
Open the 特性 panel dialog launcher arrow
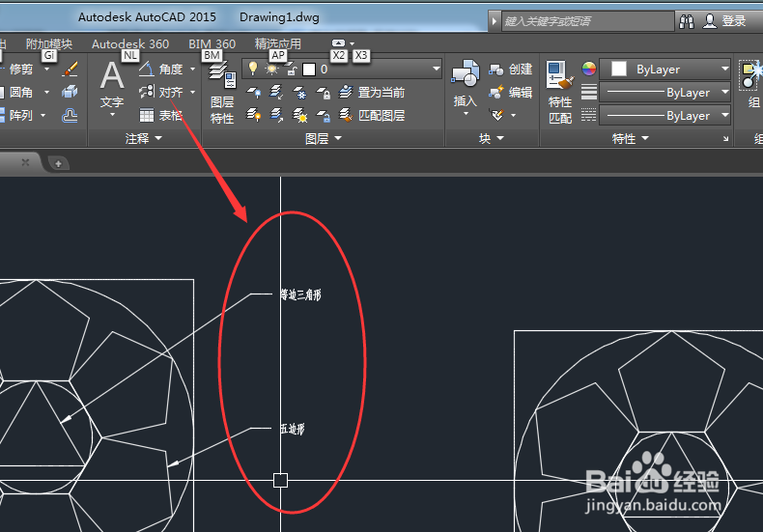[725, 139]
